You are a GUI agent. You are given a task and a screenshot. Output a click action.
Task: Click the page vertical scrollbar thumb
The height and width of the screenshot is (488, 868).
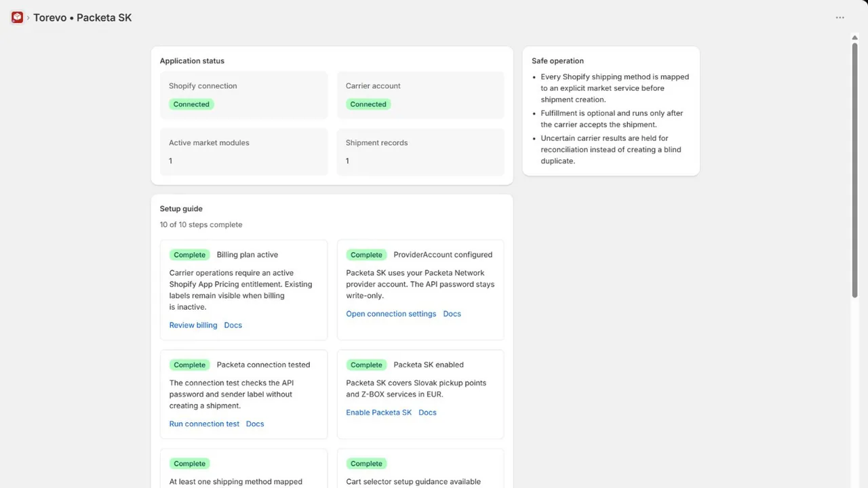(855, 169)
